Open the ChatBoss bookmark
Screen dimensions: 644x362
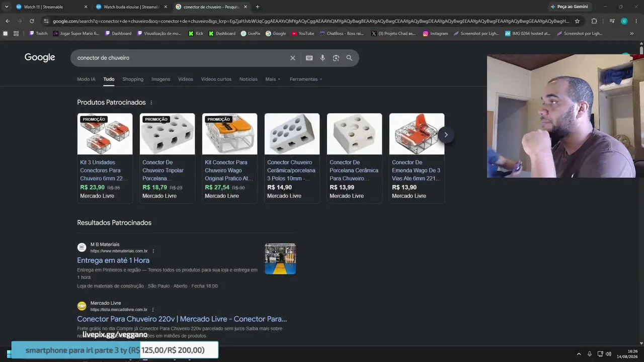[342, 34]
